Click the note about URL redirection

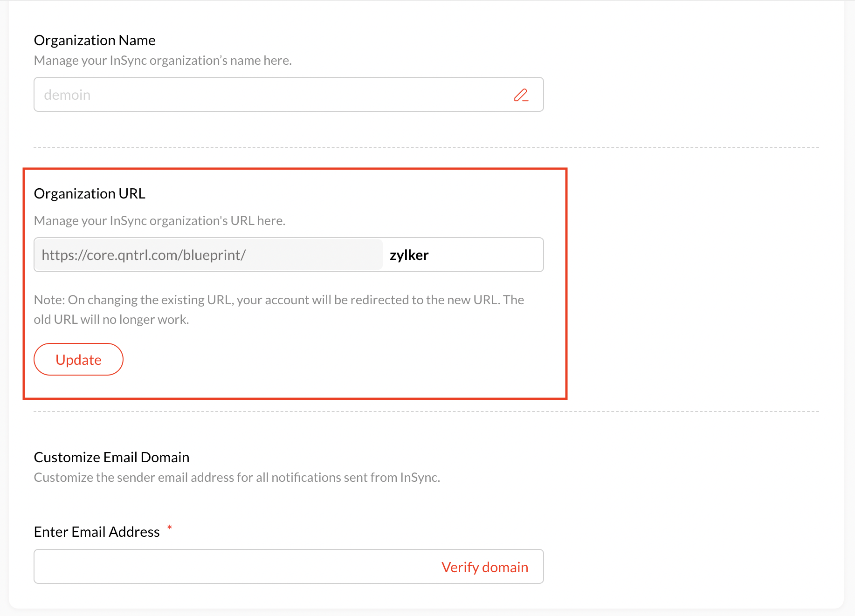pyautogui.click(x=279, y=300)
